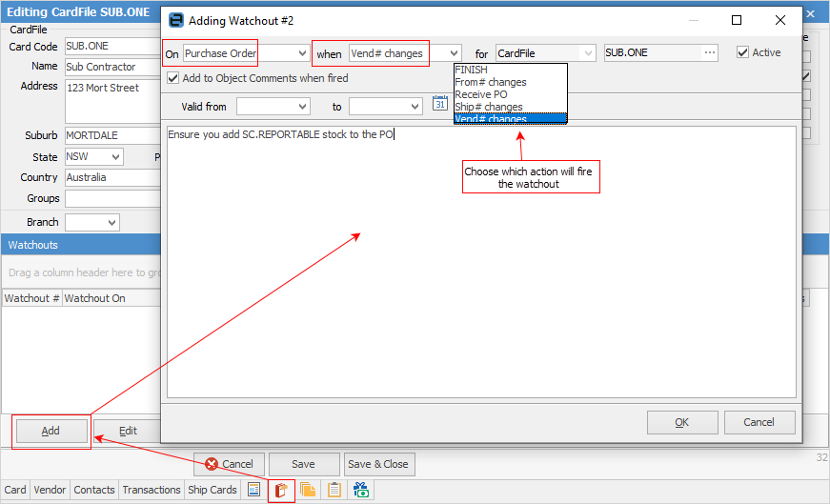Click the Suburb field MORTDALE
Viewport: 830px width, 504px height.
[x=112, y=135]
